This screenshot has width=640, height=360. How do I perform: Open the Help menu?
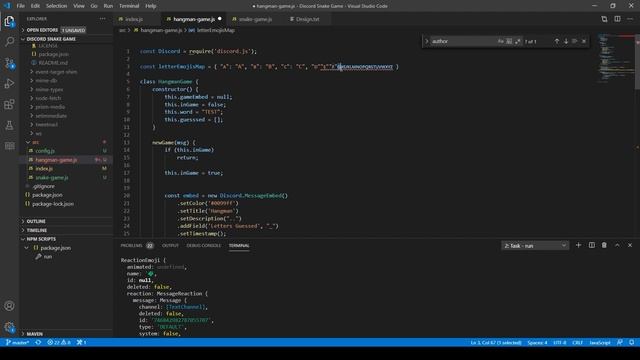[151, 6]
